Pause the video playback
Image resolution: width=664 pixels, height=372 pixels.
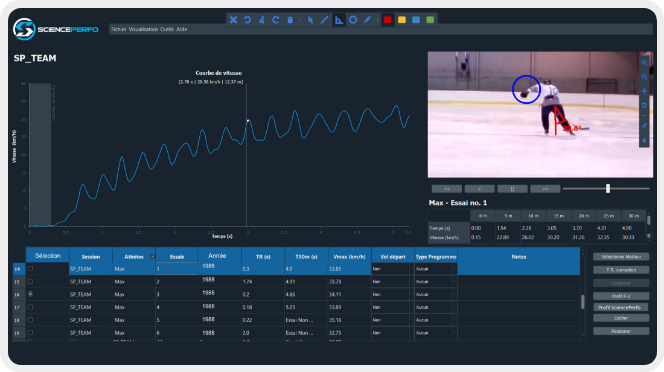click(512, 189)
